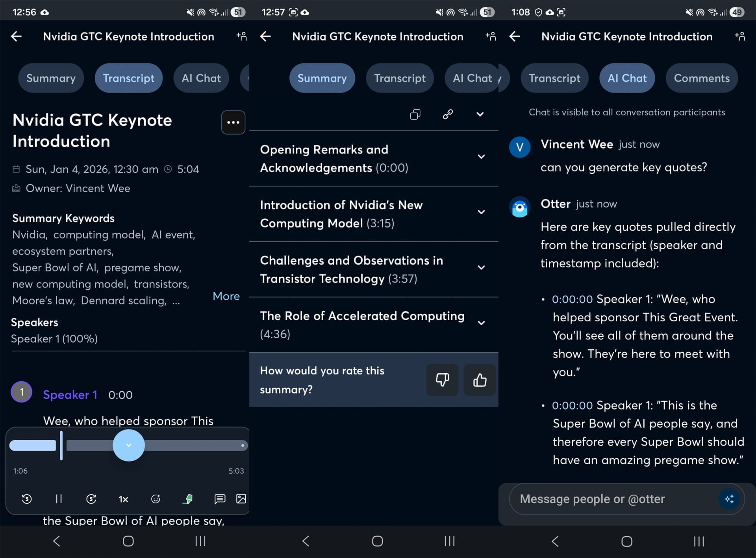The image size is (756, 558).
Task: Tap sparkle AI icon in message box
Action: coord(729,499)
